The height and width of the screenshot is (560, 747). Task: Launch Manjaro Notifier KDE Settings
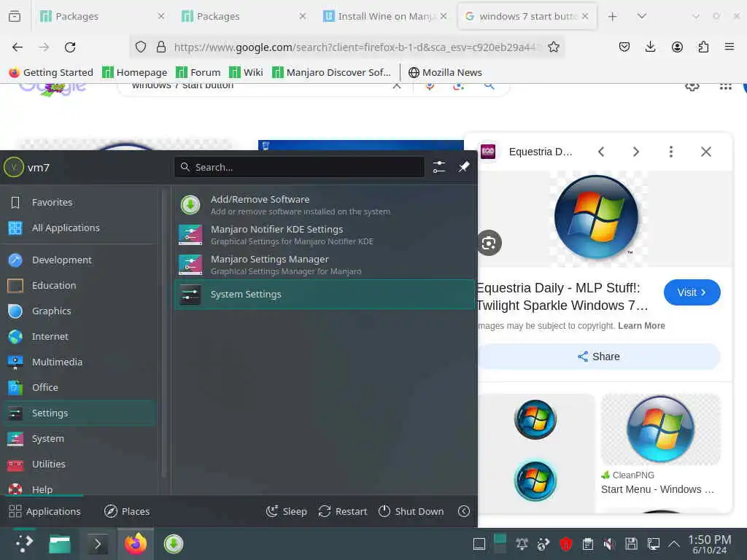click(x=325, y=236)
